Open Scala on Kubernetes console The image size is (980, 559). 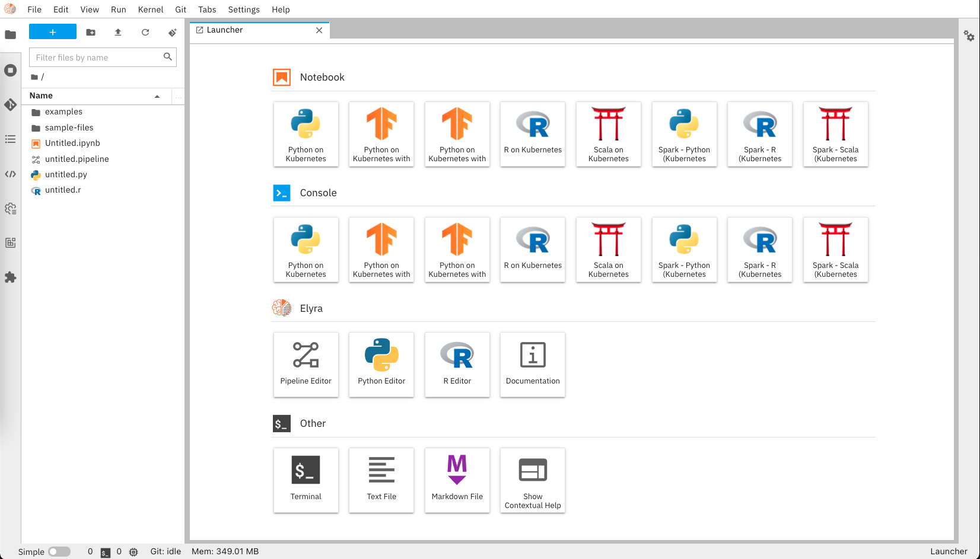pyautogui.click(x=609, y=250)
